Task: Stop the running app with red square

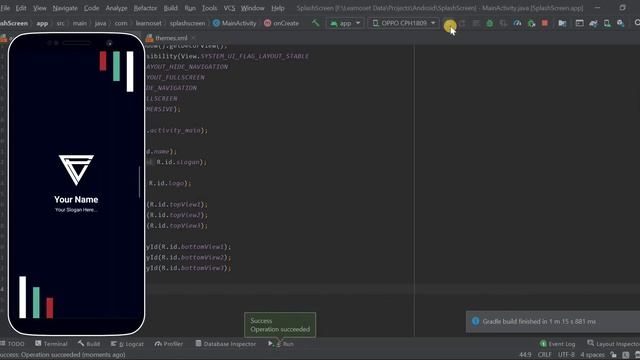Action: [x=544, y=23]
